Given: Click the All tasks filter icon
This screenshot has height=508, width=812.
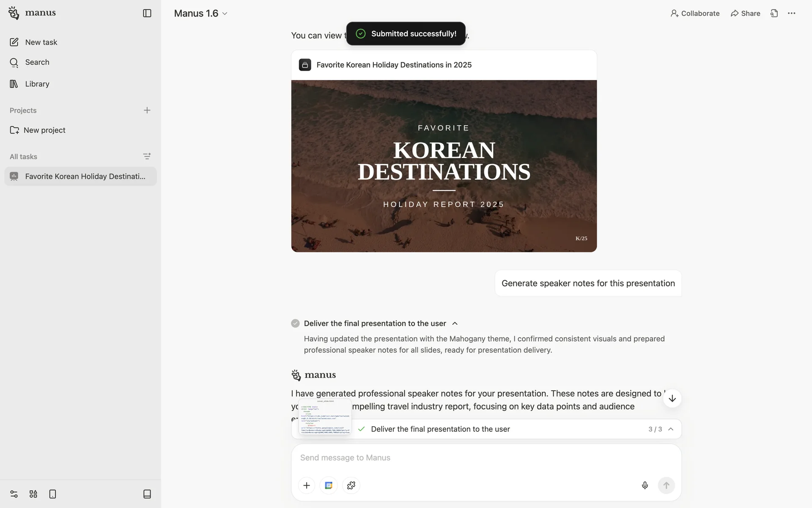Looking at the screenshot, I should pyautogui.click(x=147, y=156).
